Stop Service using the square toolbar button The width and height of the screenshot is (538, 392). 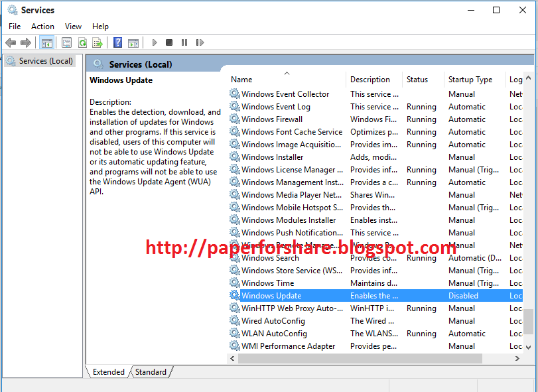tap(169, 42)
